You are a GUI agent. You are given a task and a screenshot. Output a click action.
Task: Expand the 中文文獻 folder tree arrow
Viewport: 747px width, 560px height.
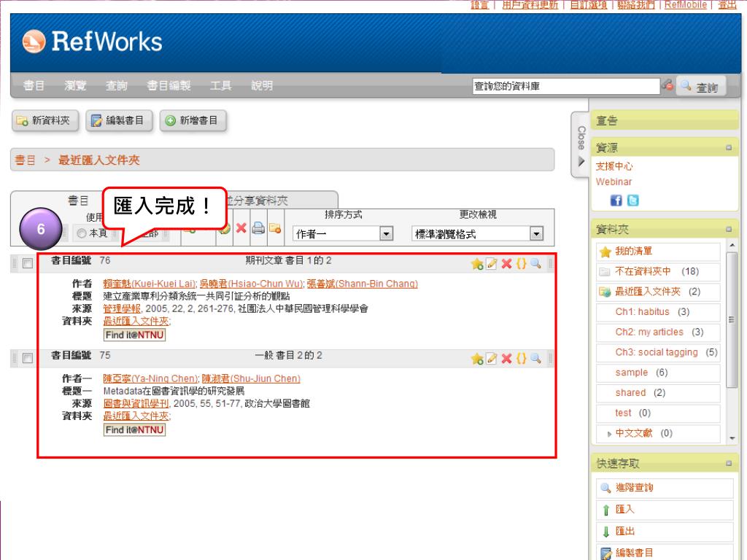pyautogui.click(x=609, y=434)
